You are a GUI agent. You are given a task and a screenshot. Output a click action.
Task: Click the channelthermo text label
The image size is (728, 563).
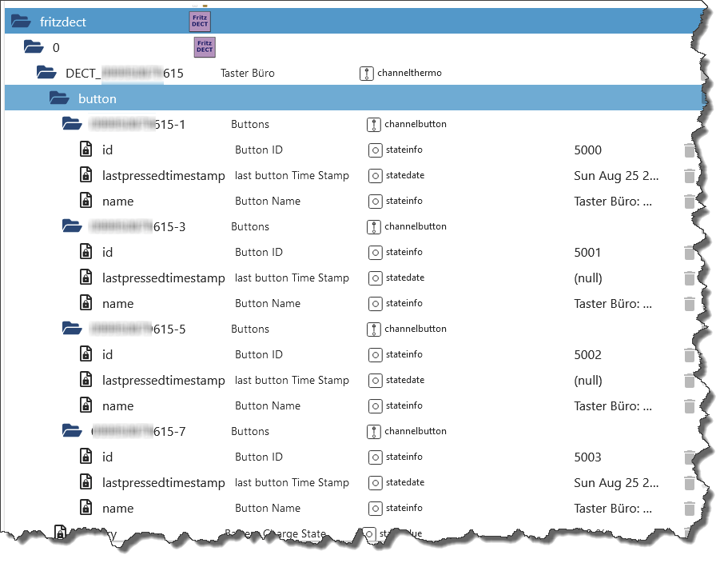coord(409,73)
